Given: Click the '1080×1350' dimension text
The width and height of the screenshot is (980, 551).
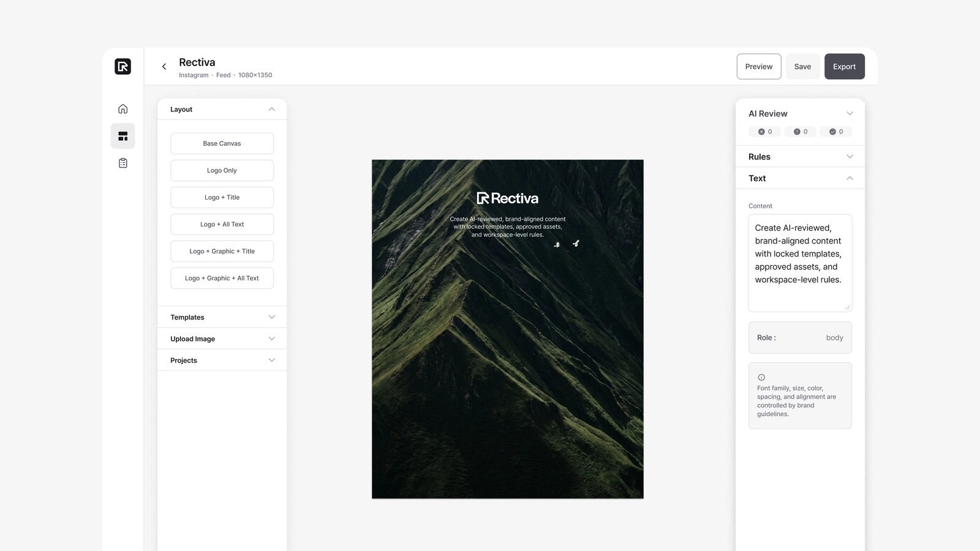Looking at the screenshot, I should (255, 75).
